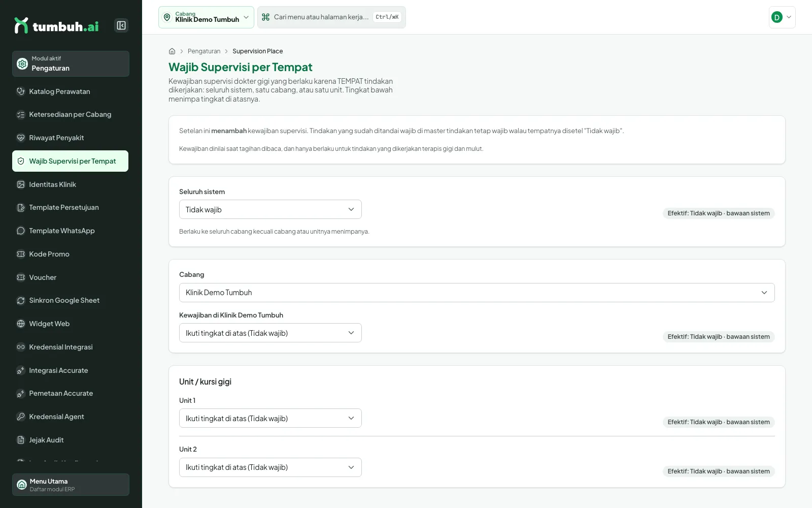Collapse the sidebar with the panel icon
Image resolution: width=812 pixels, height=508 pixels.
pyautogui.click(x=121, y=25)
